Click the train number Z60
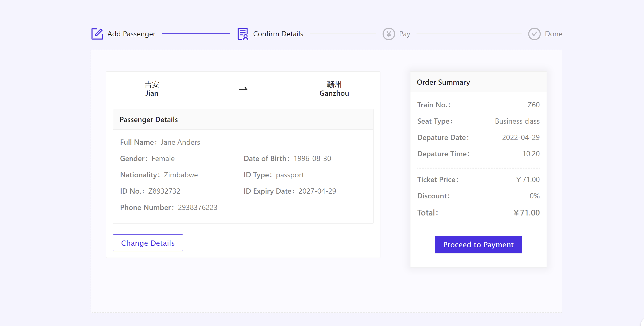Screen dimensions: 644x326 533,105
